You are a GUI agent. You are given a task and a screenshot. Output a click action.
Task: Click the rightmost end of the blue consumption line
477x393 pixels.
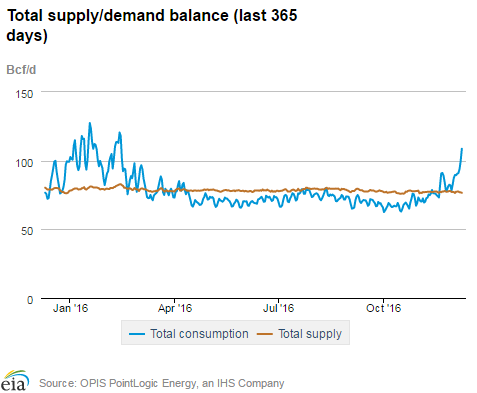click(x=462, y=149)
